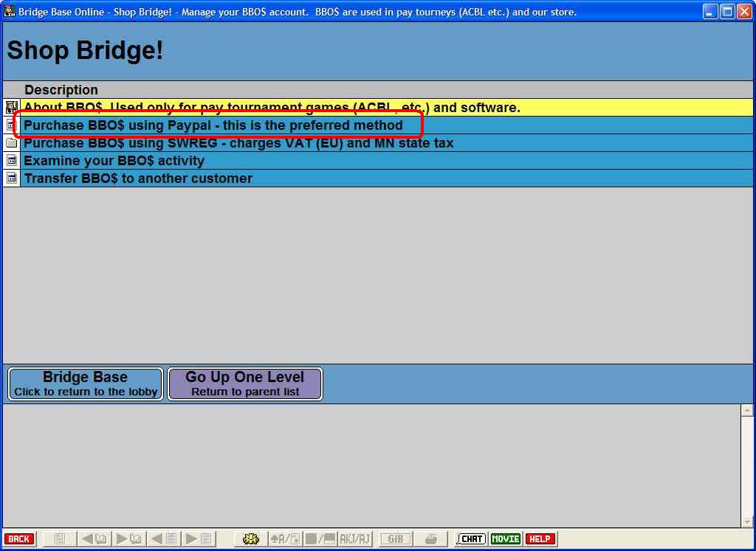The width and height of the screenshot is (756, 551).
Task: Click the green MOVIE button
Action: pyautogui.click(x=505, y=538)
